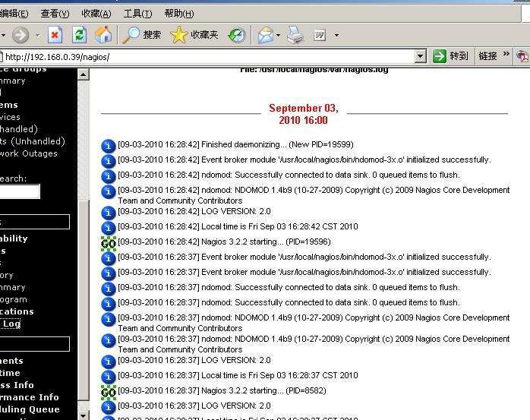Open Network Outages sidebar link
The width and height of the screenshot is (530, 420).
[29, 153]
